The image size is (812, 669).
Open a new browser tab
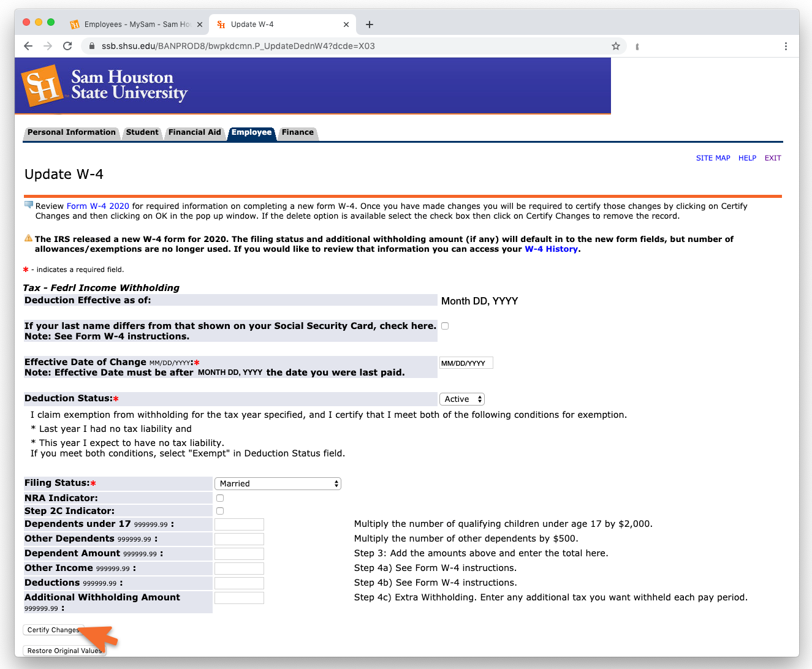pyautogui.click(x=370, y=25)
